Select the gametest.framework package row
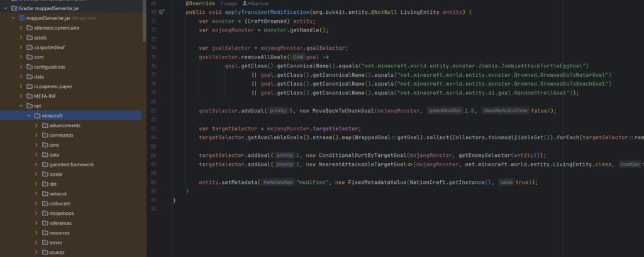644x257 pixels. click(70, 164)
